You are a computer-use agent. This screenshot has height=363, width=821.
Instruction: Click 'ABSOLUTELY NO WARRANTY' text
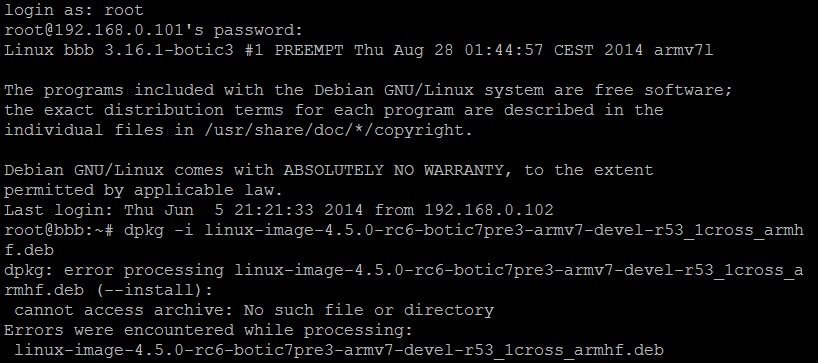(394, 170)
